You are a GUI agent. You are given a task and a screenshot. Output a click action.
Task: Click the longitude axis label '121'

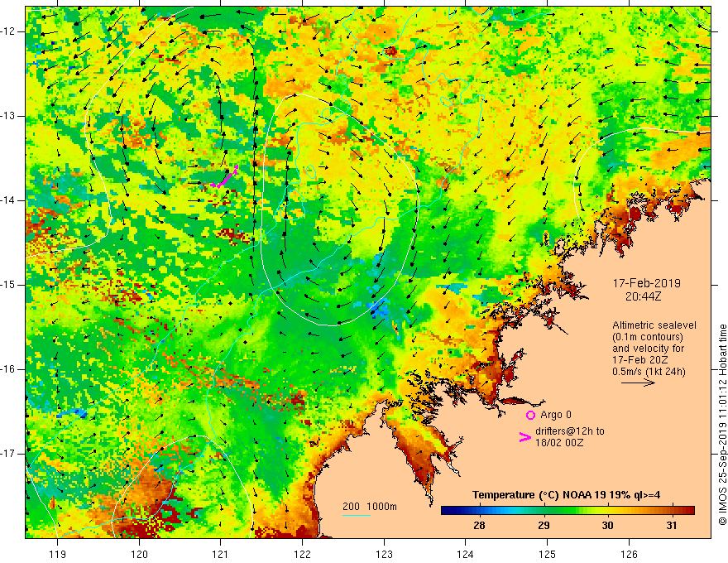(221, 554)
